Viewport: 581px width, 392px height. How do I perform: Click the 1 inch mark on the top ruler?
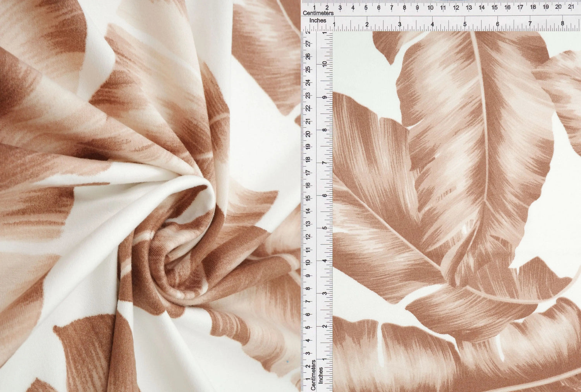(x=334, y=25)
